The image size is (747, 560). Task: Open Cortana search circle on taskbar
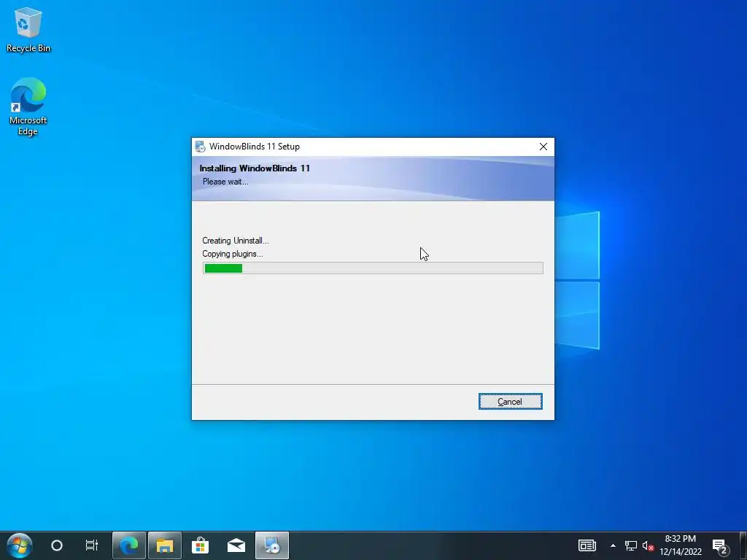click(x=57, y=545)
